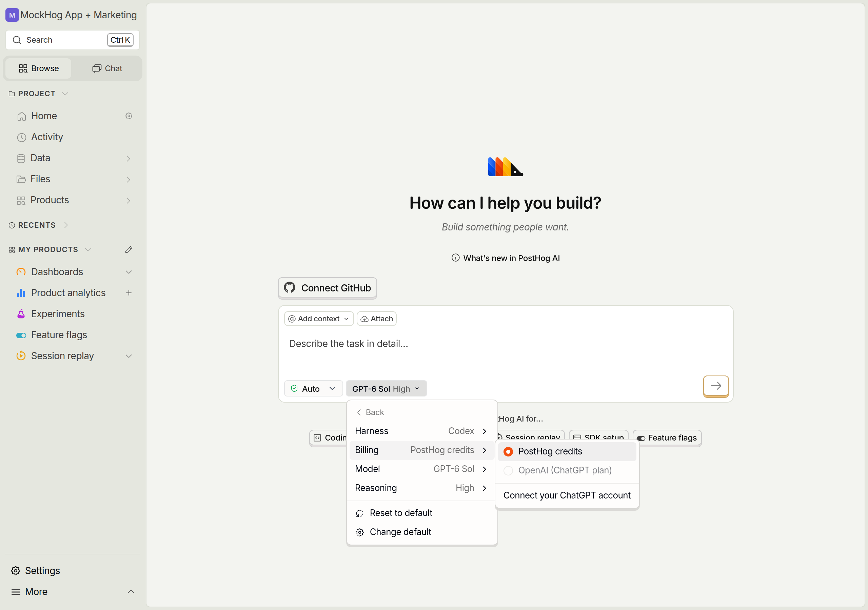Viewport: 868px width, 610px height.
Task: Open the Harness Codex submenu
Action: (421, 431)
